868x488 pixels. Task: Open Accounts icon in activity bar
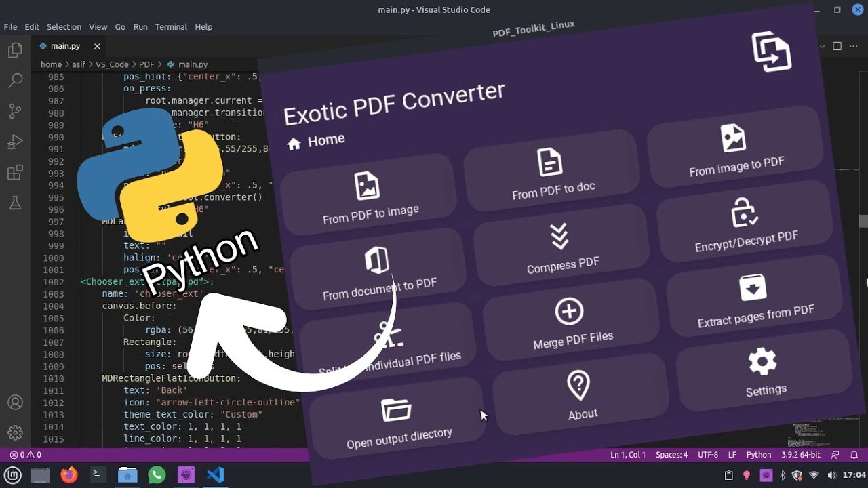coord(15,402)
